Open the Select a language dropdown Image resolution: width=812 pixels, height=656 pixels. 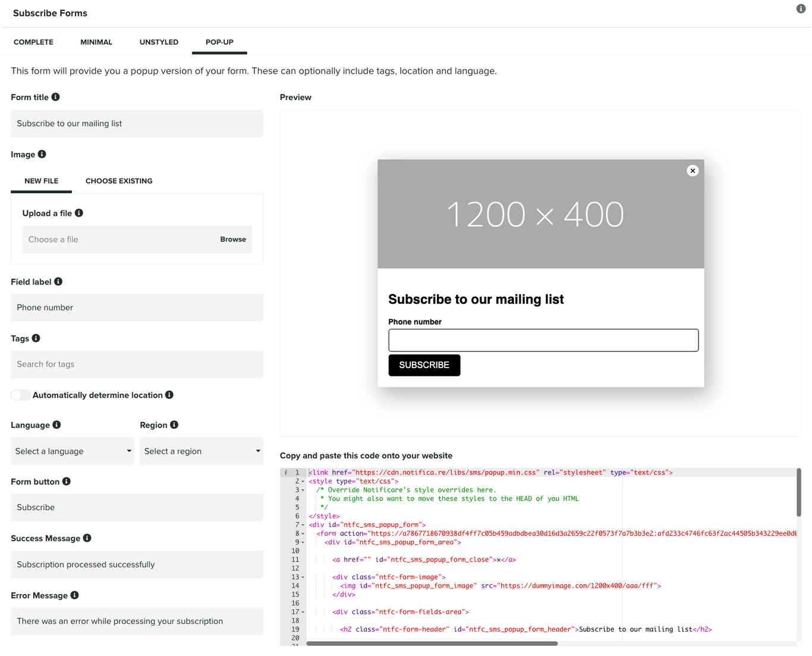pyautogui.click(x=72, y=451)
